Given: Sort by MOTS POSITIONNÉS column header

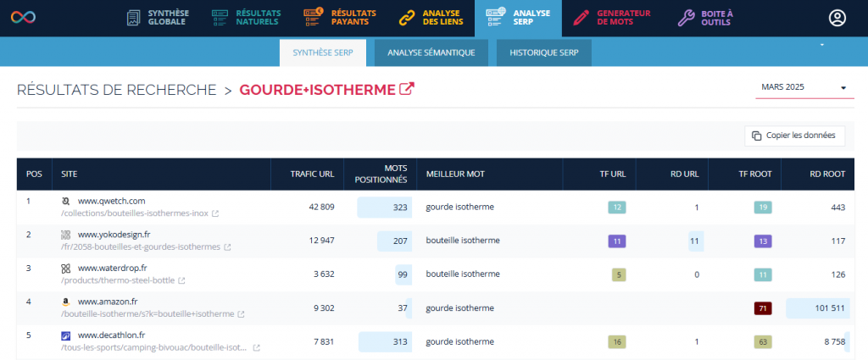Looking at the screenshot, I should pyautogui.click(x=381, y=174).
